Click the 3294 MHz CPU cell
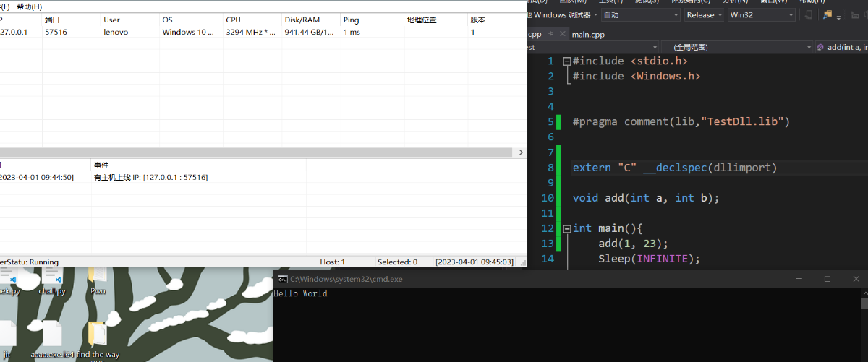 [x=251, y=32]
